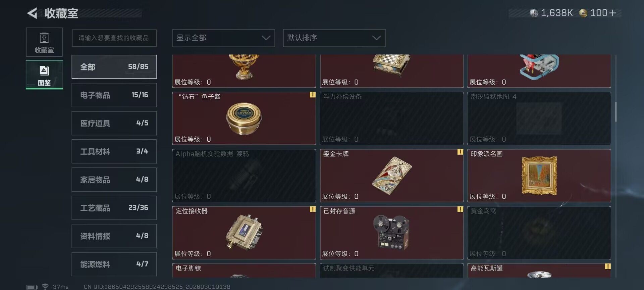Open the 工艺藏品 23/36 category
Image resolution: width=644 pixels, height=290 pixels.
click(x=114, y=208)
